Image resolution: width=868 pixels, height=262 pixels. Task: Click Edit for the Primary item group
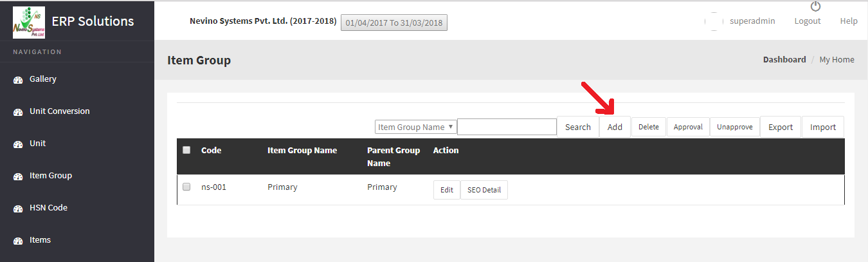(x=447, y=190)
